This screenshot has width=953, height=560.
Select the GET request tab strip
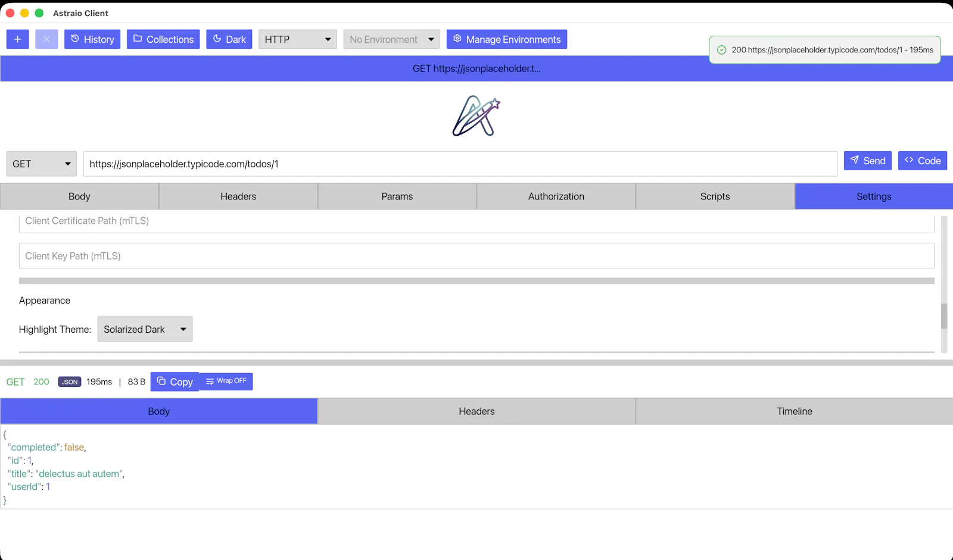[x=476, y=68]
